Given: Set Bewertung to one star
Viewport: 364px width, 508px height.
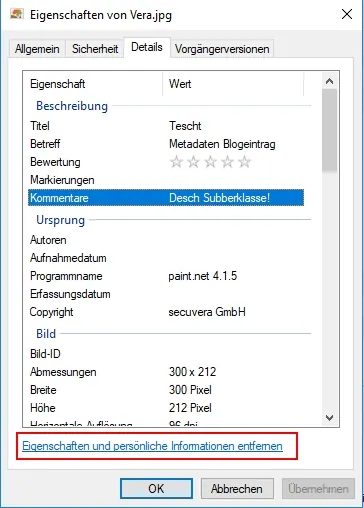Looking at the screenshot, I should tap(176, 162).
